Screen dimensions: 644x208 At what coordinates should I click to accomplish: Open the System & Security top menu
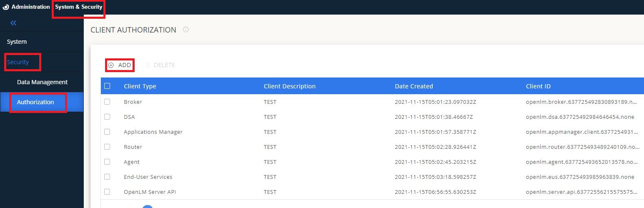pyautogui.click(x=78, y=7)
